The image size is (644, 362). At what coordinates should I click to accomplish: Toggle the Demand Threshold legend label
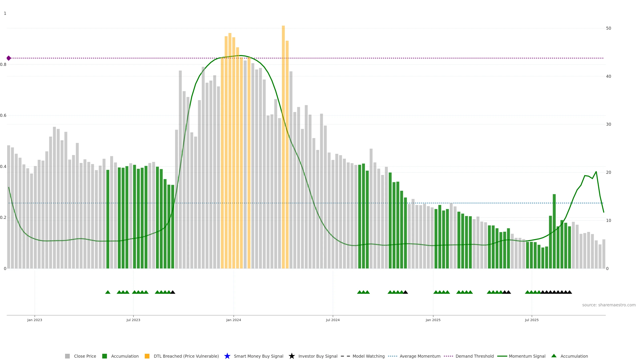click(474, 356)
